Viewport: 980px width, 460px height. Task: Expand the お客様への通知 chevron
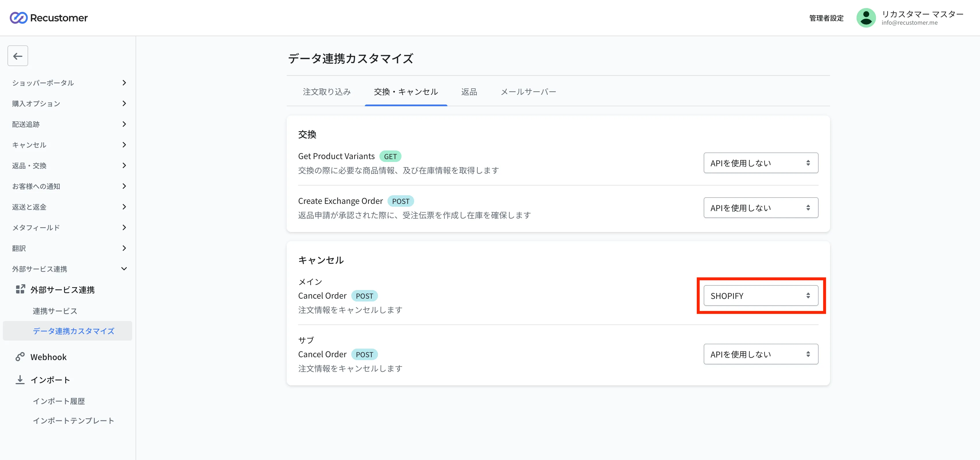(x=124, y=186)
